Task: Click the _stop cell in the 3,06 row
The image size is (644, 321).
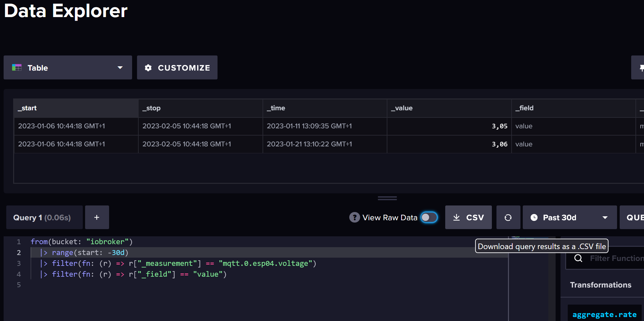Action: 200,144
